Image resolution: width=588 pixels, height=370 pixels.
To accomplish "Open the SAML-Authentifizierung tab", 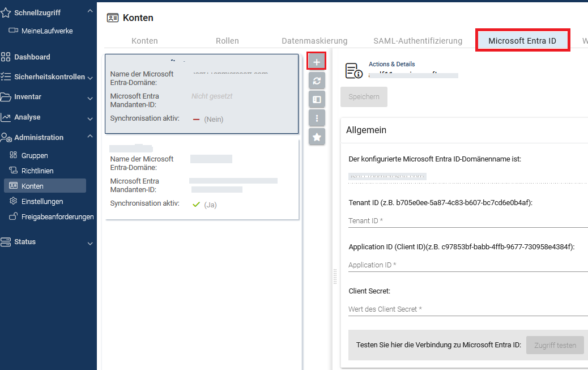I will pos(417,41).
